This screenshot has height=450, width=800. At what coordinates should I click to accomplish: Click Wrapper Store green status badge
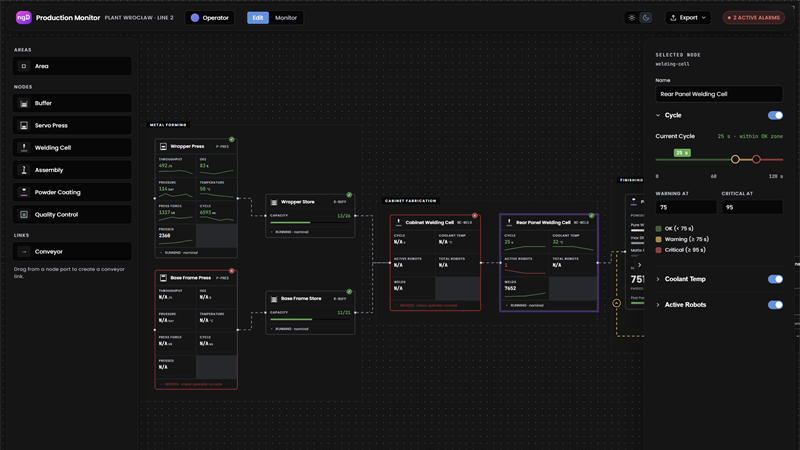[349, 195]
